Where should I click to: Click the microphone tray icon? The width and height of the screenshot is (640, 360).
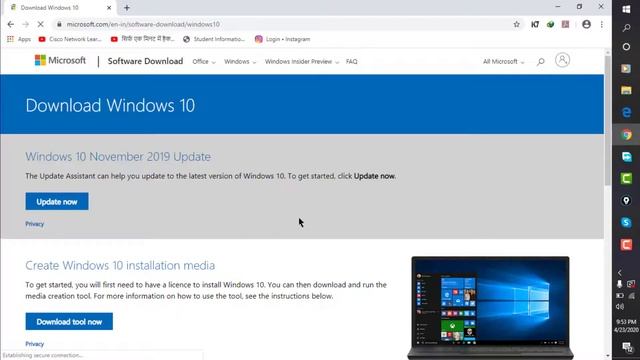pyautogui.click(x=620, y=284)
